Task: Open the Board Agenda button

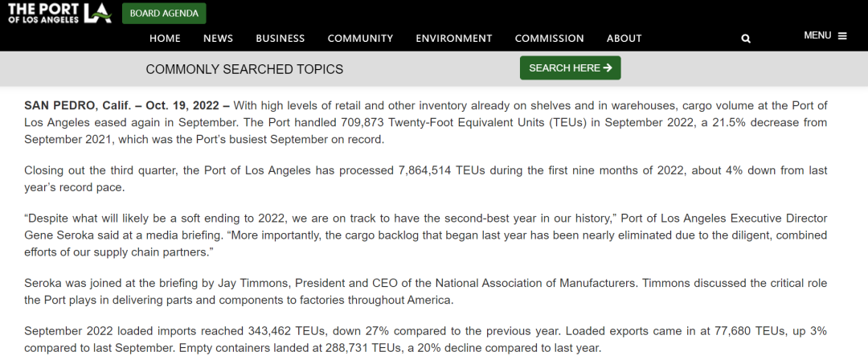Action: [x=164, y=13]
